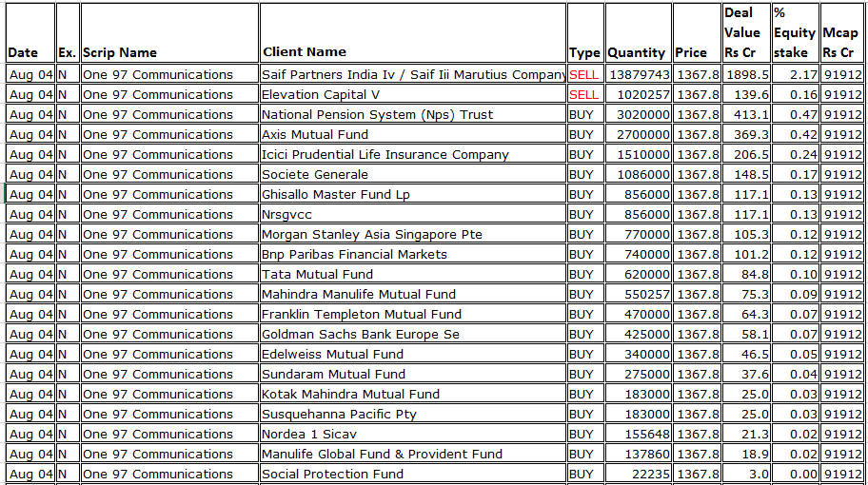Screen dimensions: 868x485
Task: Click deal value '206.5' cell
Action: (746, 154)
